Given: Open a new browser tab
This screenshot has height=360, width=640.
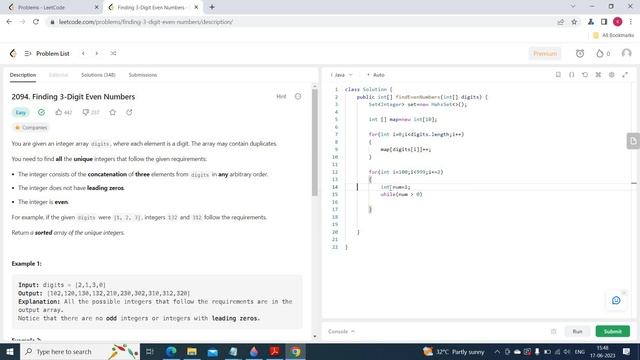Looking at the screenshot, I should pyautogui.click(x=212, y=7).
